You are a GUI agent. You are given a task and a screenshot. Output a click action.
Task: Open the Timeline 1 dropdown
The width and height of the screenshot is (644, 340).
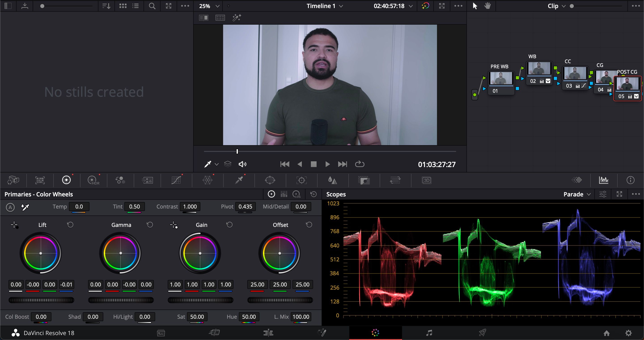[x=324, y=6]
